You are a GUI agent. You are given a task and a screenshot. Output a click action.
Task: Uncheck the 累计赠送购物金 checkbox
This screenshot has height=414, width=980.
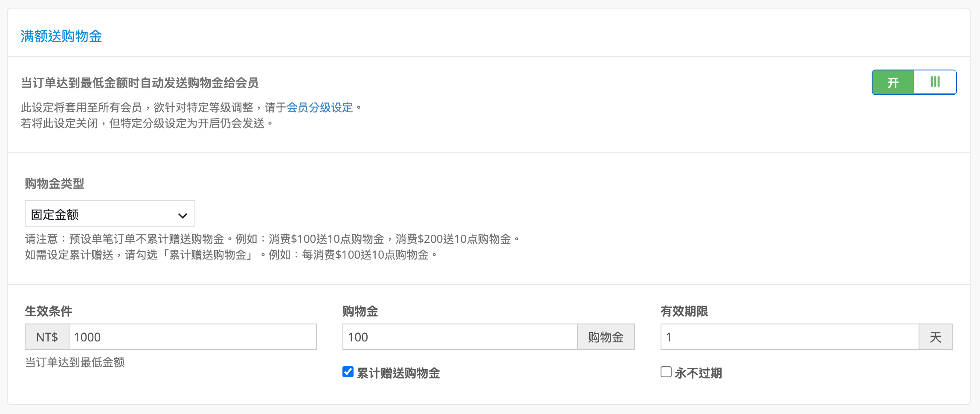(348, 372)
